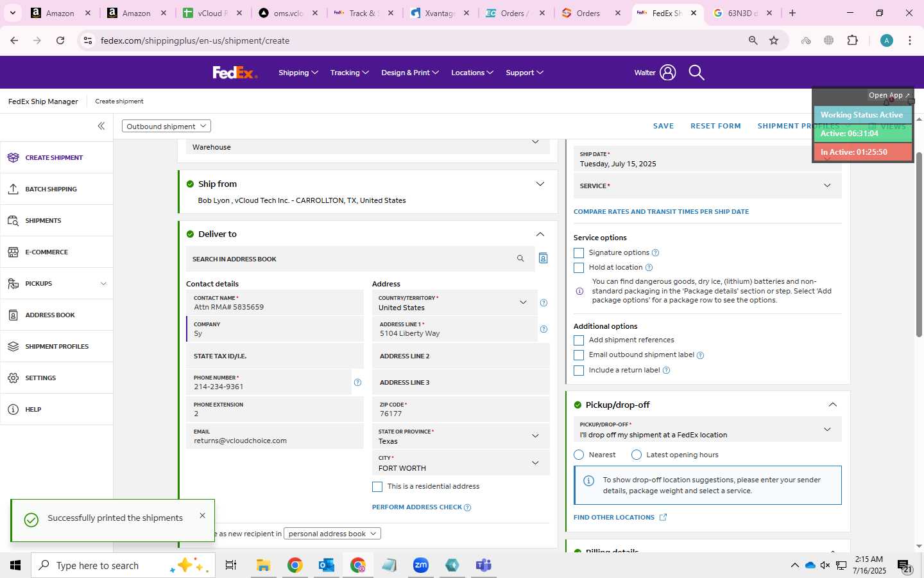This screenshot has width=924, height=578.
Task: Select Latest opening hours radio option
Action: [637, 455]
